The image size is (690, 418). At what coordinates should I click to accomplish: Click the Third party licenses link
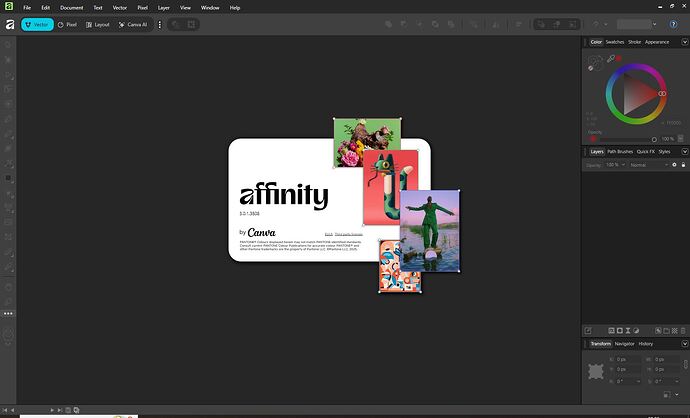[x=349, y=234]
